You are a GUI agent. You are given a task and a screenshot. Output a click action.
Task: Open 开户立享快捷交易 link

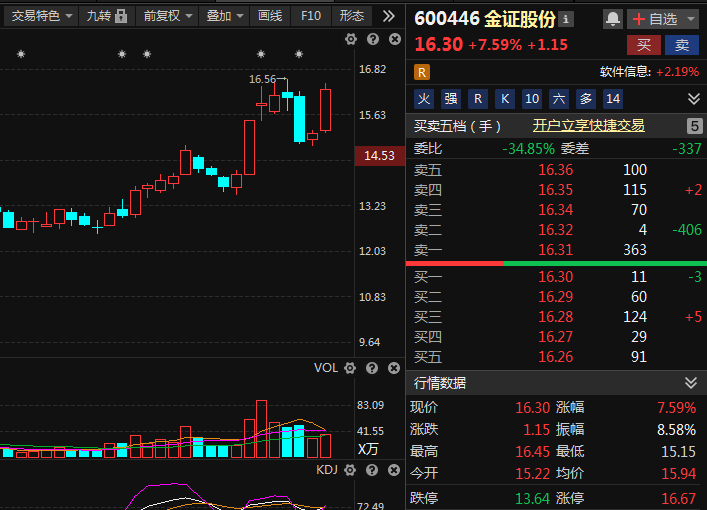588,126
